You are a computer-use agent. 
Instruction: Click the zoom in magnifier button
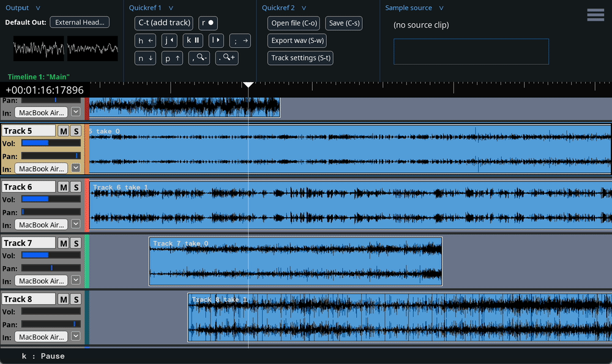[x=226, y=58]
